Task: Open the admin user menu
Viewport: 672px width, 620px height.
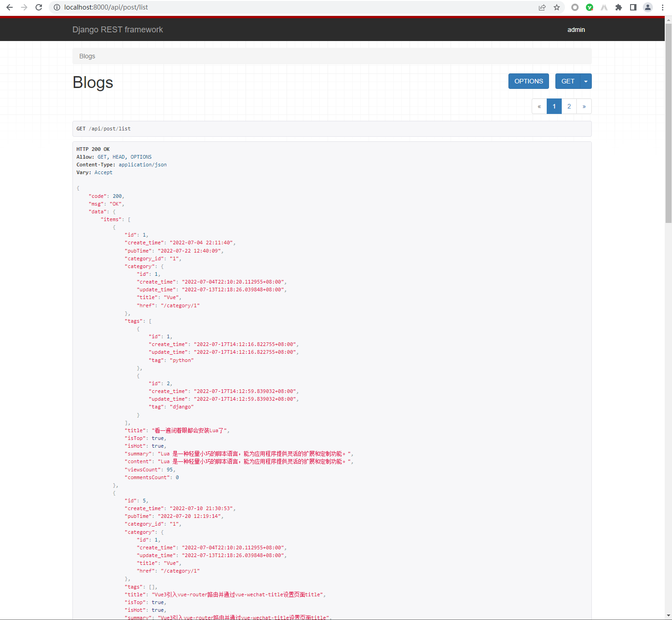Action: pos(576,30)
